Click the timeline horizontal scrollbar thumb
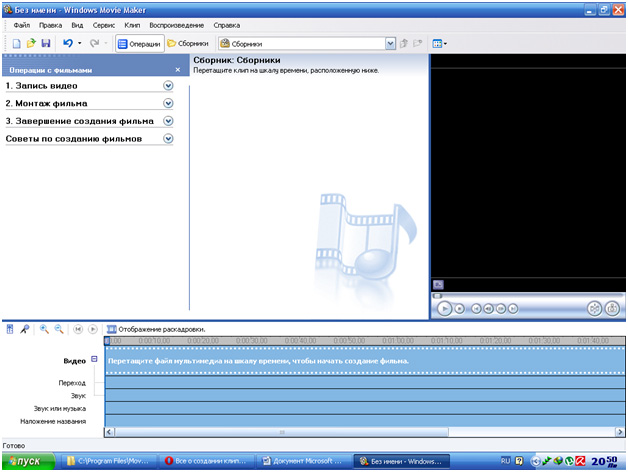628x472 pixels. coord(282,432)
